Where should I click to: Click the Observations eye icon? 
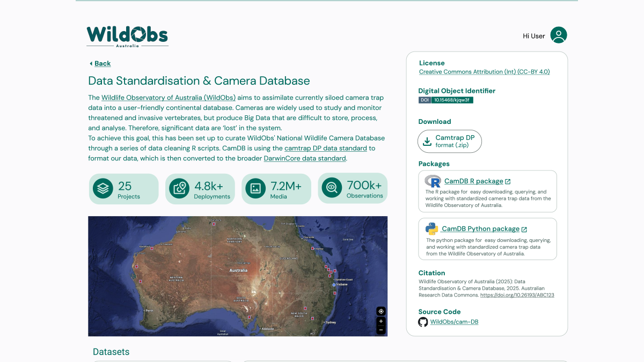click(x=332, y=188)
